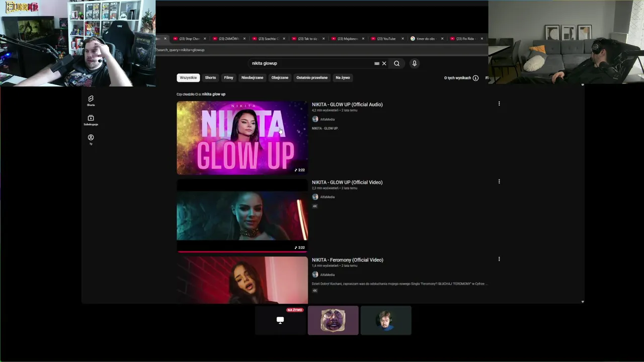Open Shorts from the YouTube sidebar

click(91, 101)
